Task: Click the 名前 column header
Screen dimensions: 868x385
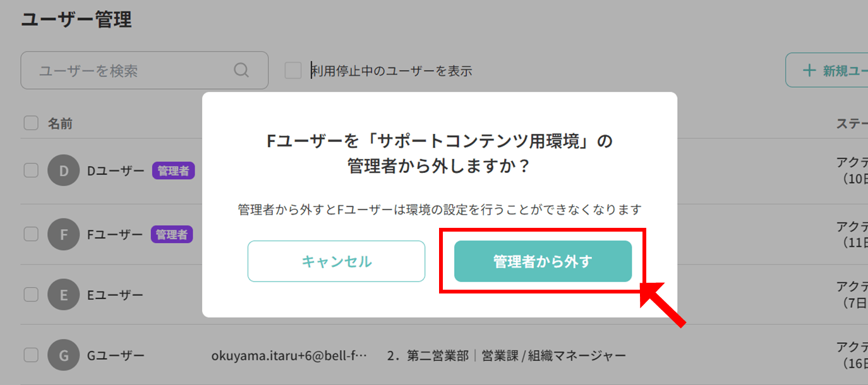Action: 60,124
